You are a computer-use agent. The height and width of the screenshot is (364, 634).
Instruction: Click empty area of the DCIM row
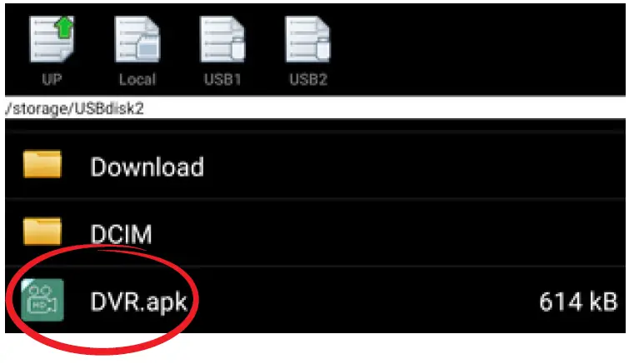(x=404, y=233)
